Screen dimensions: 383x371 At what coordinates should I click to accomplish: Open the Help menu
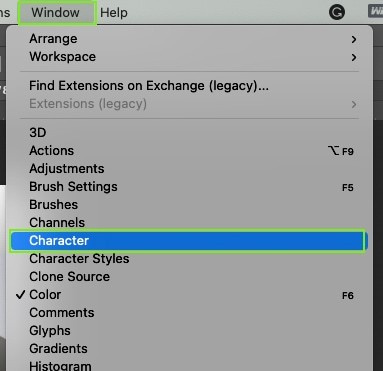114,13
